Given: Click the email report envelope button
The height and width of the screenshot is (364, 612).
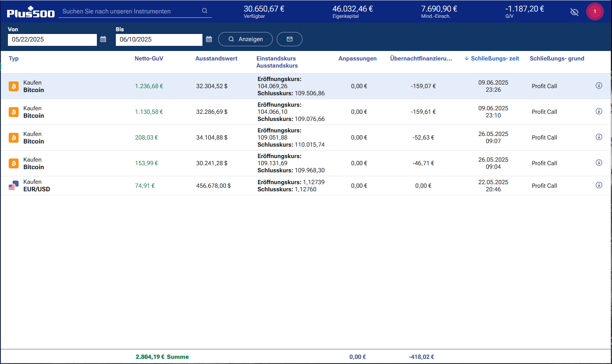Looking at the screenshot, I should click(289, 39).
